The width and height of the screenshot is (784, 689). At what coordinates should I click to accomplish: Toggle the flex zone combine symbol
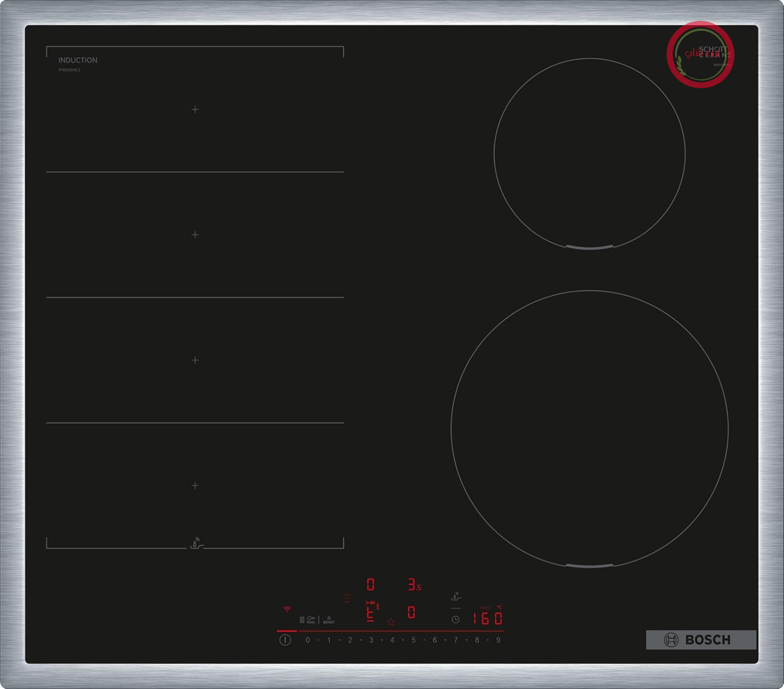point(347,599)
